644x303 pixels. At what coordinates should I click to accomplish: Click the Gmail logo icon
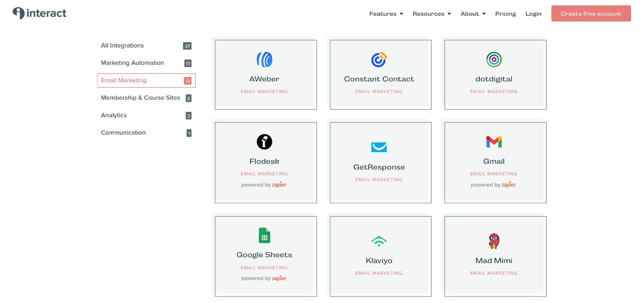[494, 142]
